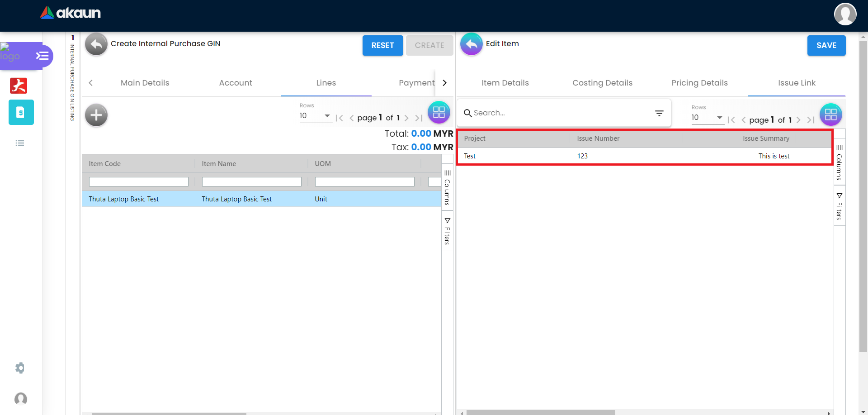This screenshot has height=415, width=868.
Task: Open the list icon in the left sidebar
Action: [20, 143]
